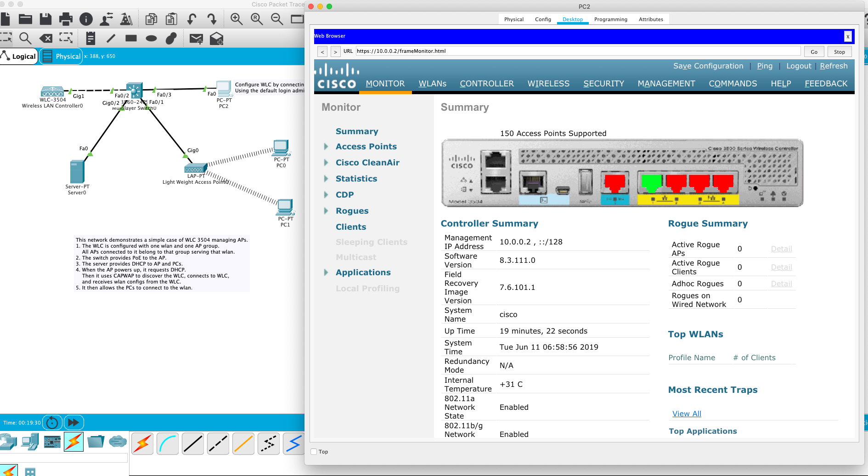Select the Draw Rectangle tool

pyautogui.click(x=131, y=39)
